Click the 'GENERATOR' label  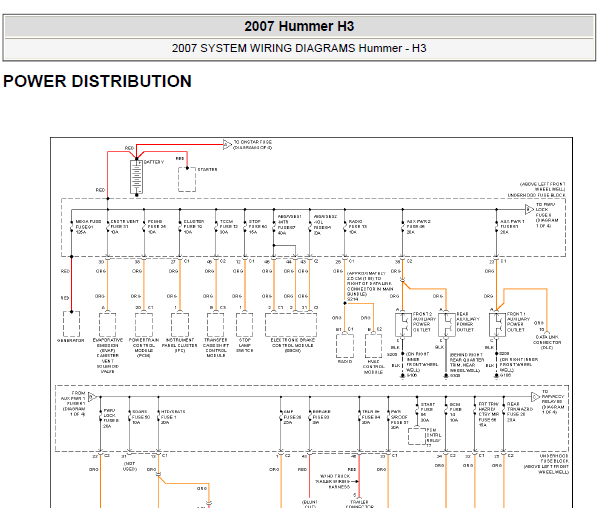click(x=71, y=340)
